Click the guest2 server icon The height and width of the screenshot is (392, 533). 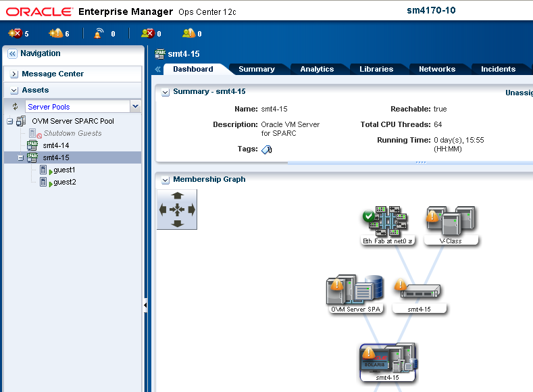[43, 182]
